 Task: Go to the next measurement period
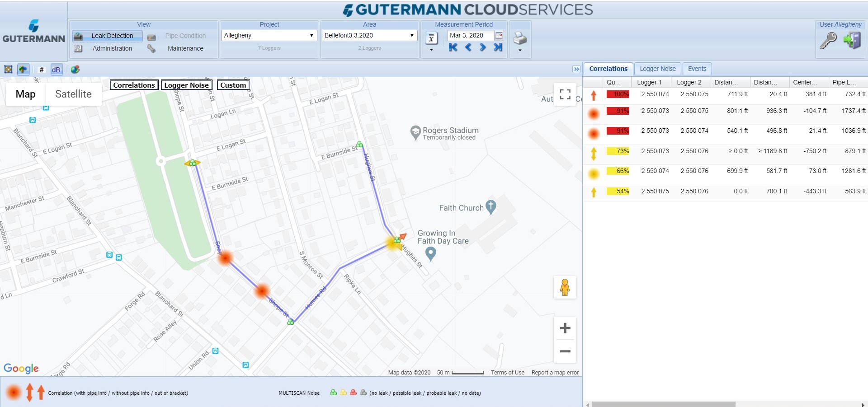pyautogui.click(x=483, y=47)
